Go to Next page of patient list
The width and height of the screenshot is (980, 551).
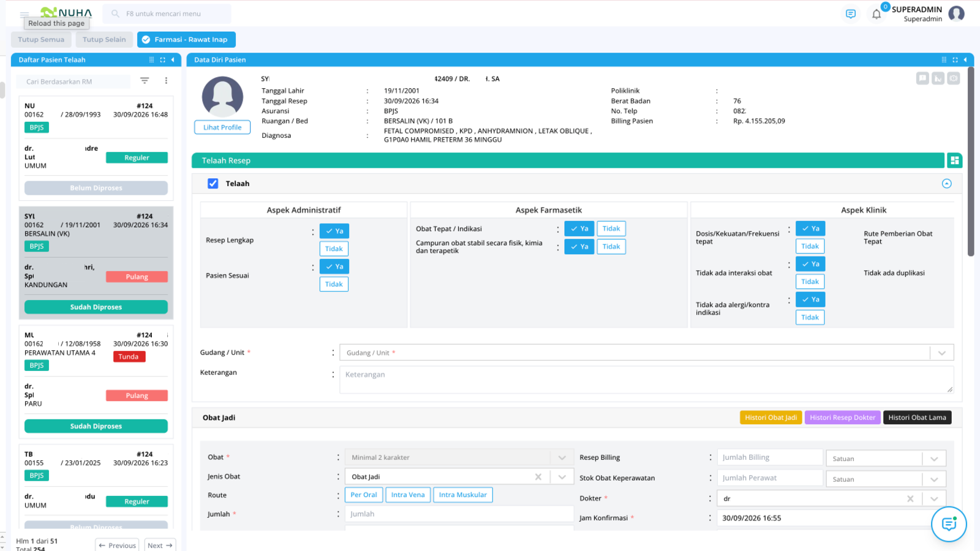click(160, 545)
